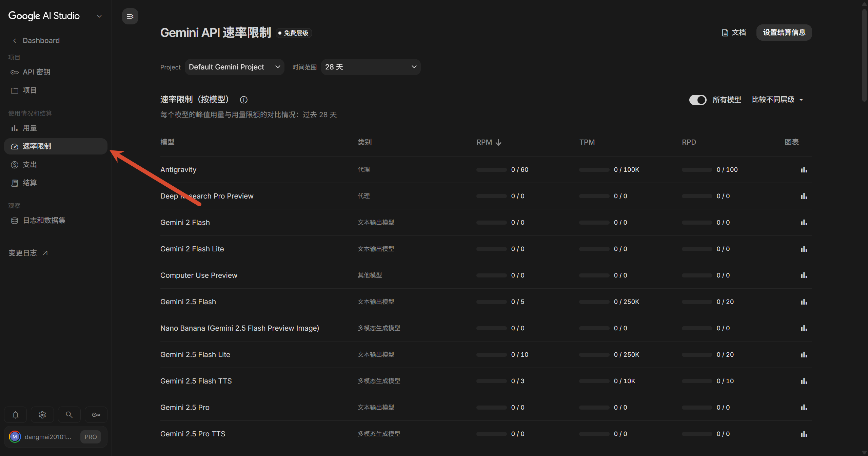
Task: Click the 0 / 100 RPD value
Action: tap(727, 170)
